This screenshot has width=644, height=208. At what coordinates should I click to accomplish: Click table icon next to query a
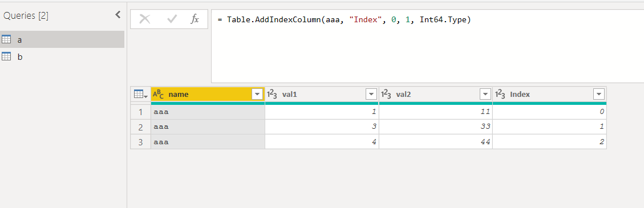point(6,39)
